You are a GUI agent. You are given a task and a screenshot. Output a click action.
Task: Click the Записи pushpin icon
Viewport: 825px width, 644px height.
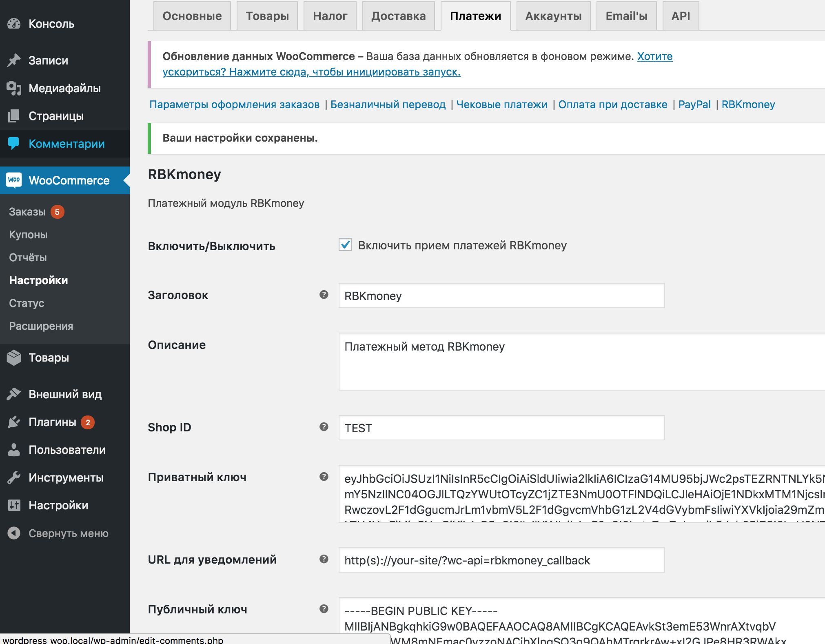[14, 60]
